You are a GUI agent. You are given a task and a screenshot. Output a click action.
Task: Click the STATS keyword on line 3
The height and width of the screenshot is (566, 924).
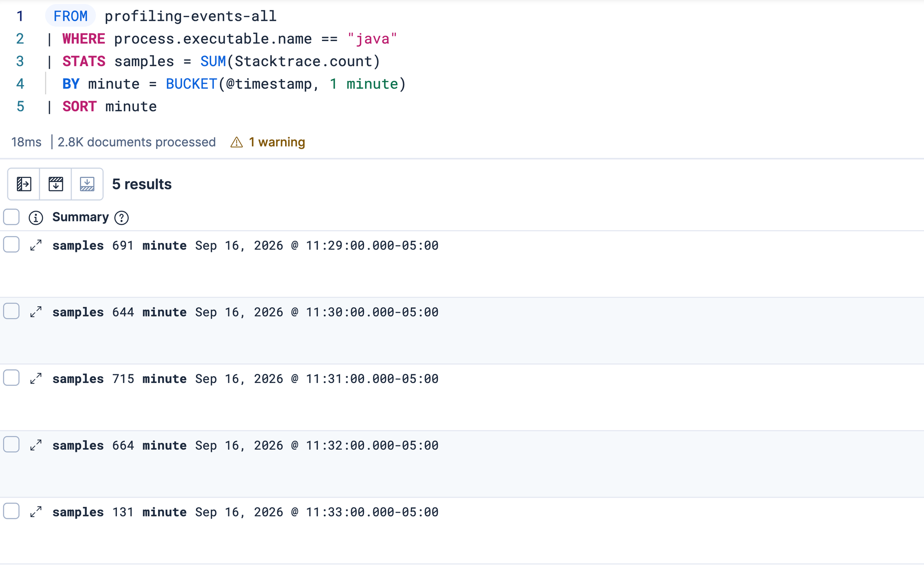84,61
